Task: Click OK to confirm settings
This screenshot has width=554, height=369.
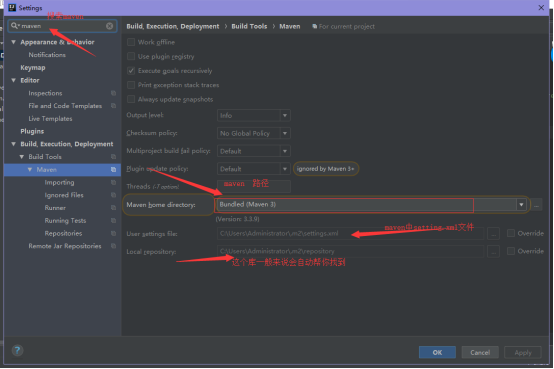Action: pos(437,352)
